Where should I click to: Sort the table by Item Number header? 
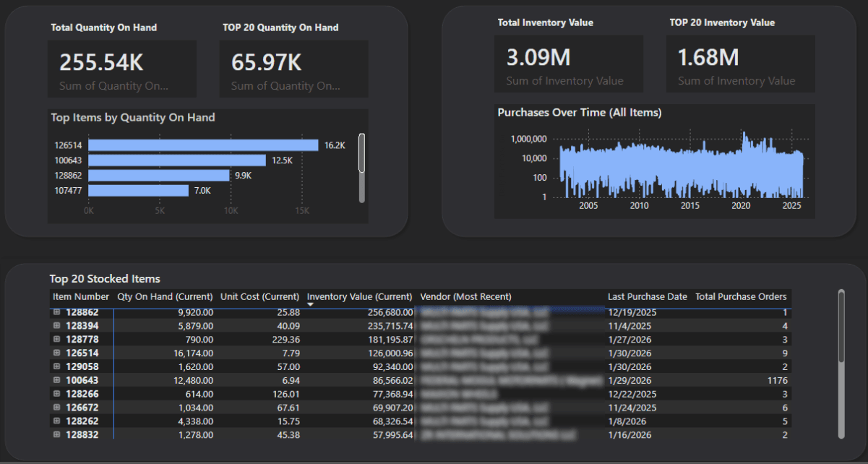tap(80, 296)
